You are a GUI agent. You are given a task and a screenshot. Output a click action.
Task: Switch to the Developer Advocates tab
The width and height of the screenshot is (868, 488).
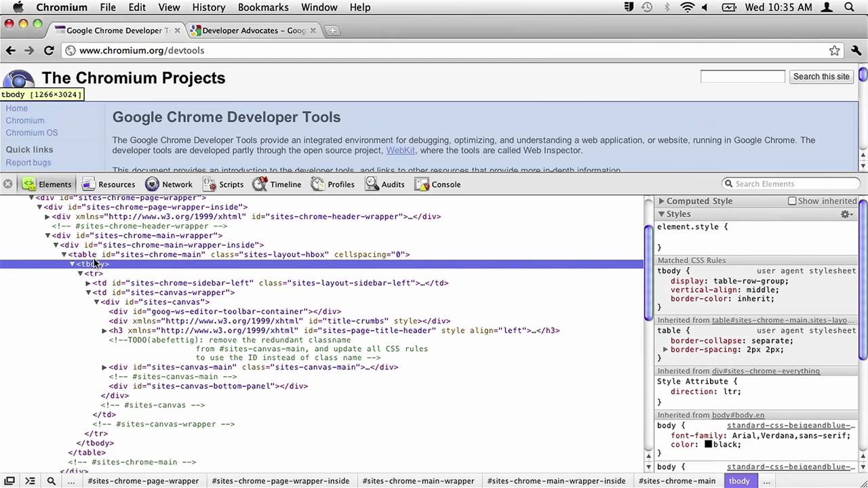coord(254,30)
